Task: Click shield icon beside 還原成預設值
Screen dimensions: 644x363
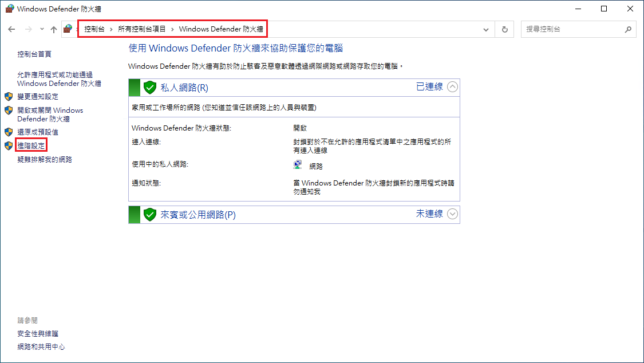Action: [9, 132]
